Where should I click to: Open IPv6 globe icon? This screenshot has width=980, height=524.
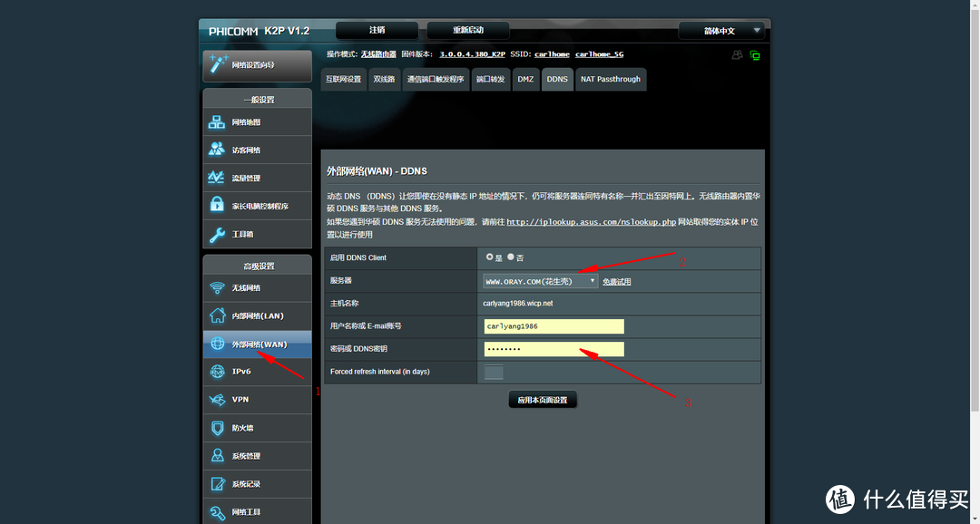(x=217, y=372)
